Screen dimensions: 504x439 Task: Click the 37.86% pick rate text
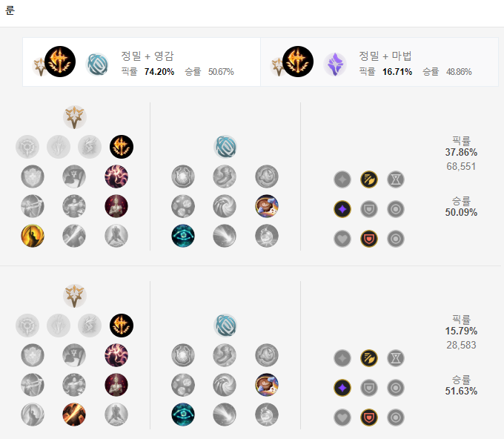tap(461, 152)
